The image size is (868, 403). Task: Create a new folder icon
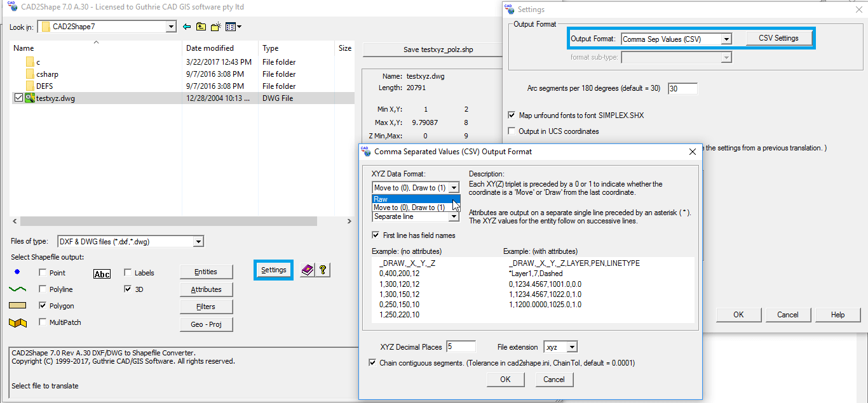tap(216, 27)
